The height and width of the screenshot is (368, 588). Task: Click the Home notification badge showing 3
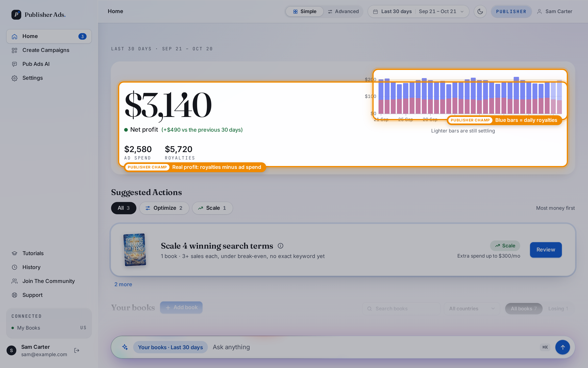(x=82, y=36)
